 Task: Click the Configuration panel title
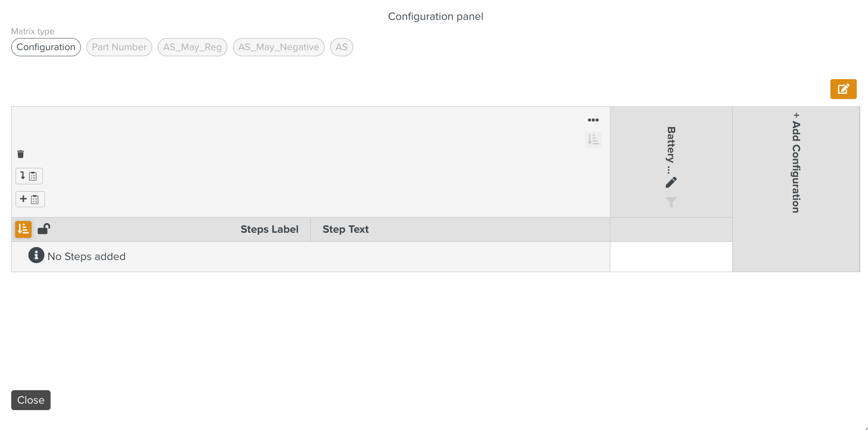click(x=436, y=16)
